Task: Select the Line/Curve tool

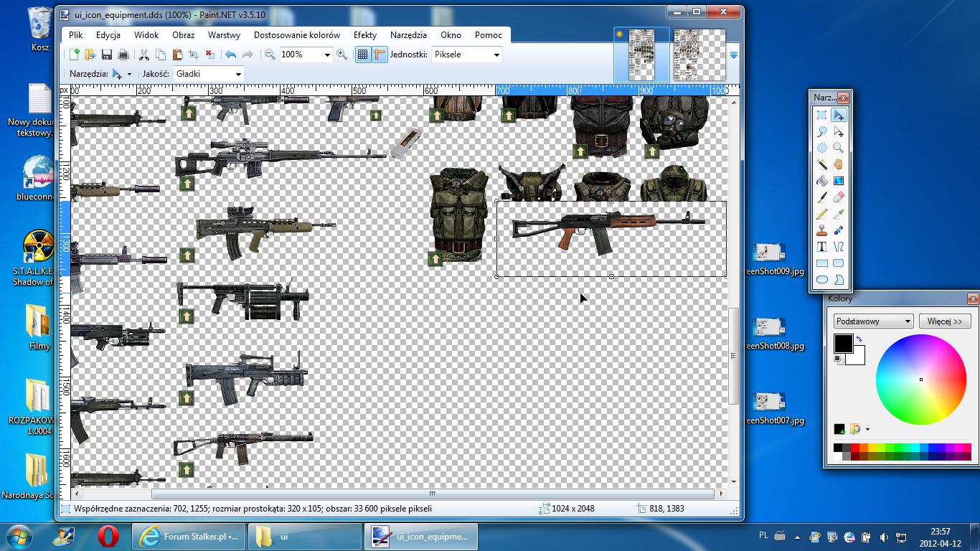Action: (838, 247)
